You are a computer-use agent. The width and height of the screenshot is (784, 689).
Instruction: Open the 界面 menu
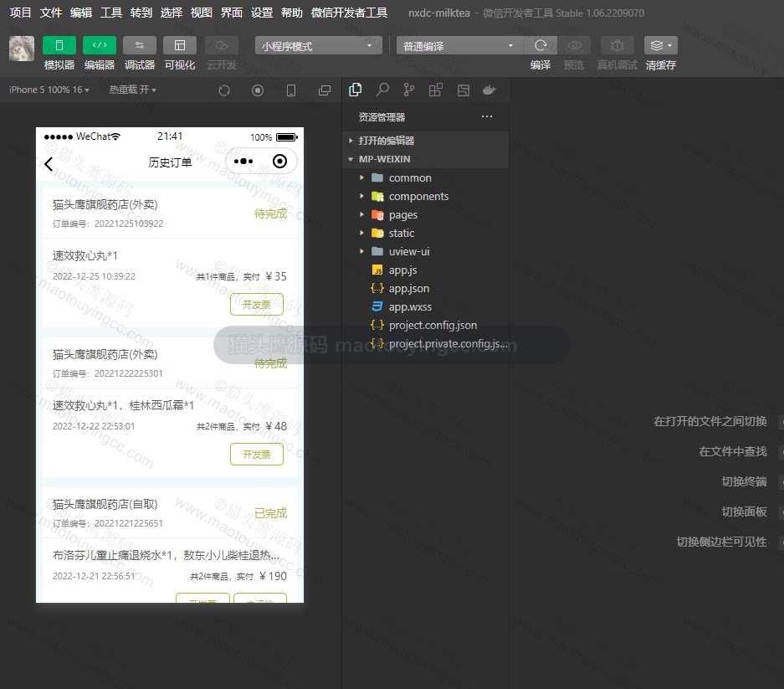(232, 13)
